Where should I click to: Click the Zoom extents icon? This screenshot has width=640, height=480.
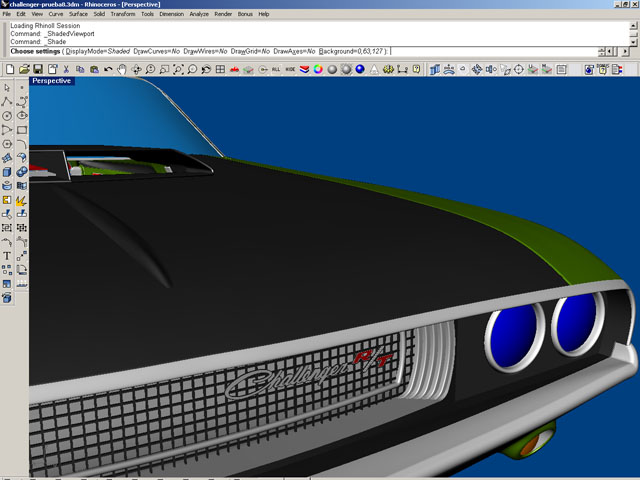point(178,69)
